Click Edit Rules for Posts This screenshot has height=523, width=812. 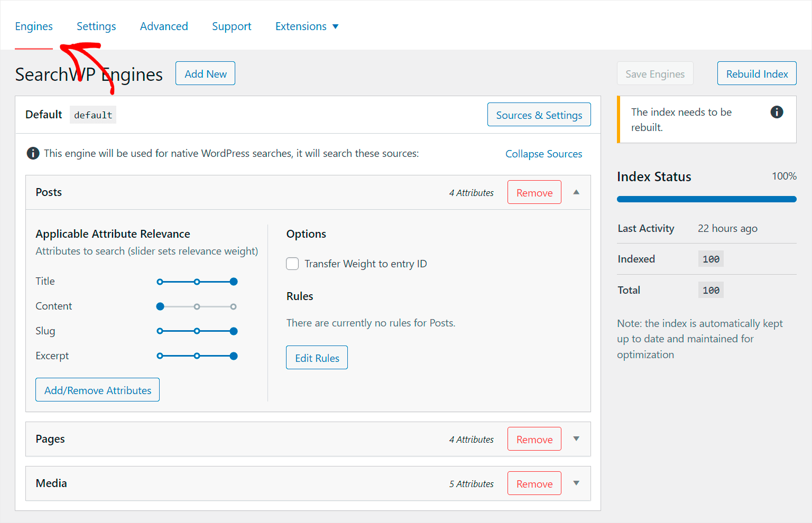click(x=317, y=358)
